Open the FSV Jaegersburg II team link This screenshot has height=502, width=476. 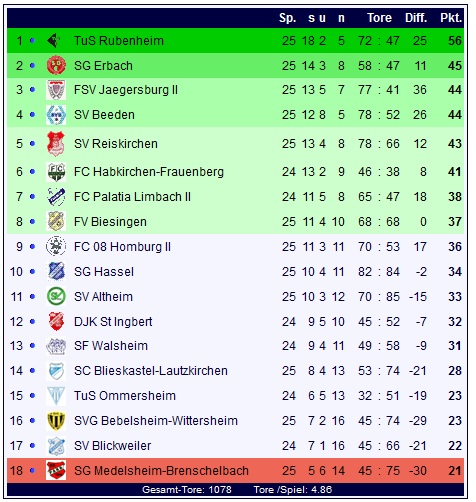[x=126, y=90]
